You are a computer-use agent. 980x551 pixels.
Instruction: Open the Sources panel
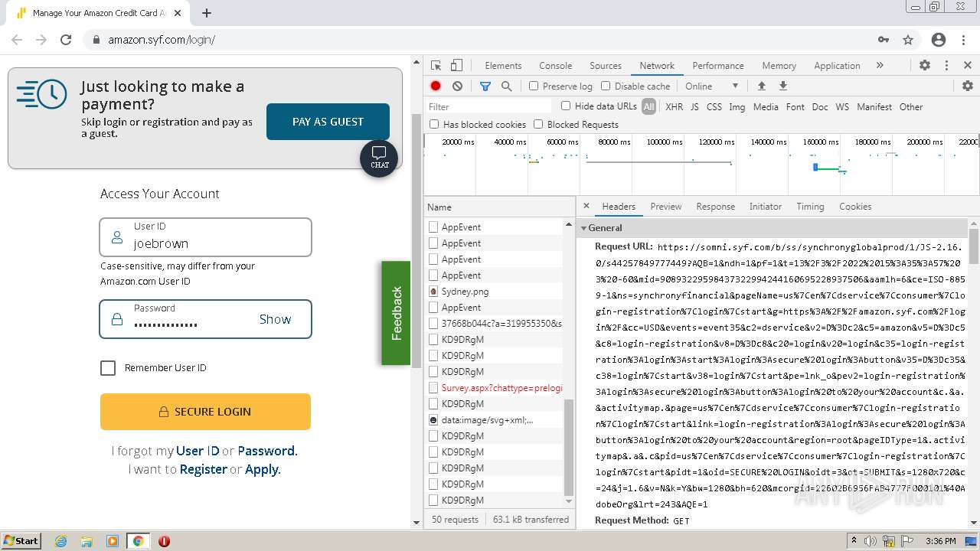click(x=606, y=66)
